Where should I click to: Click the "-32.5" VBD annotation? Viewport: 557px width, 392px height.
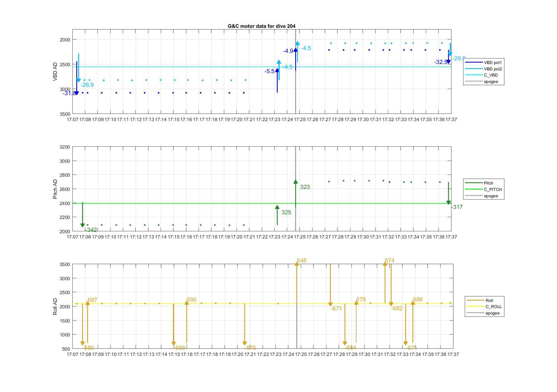(x=440, y=62)
